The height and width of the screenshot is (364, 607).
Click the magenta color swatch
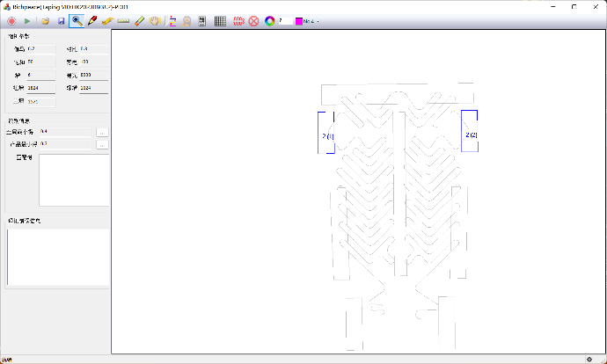point(299,20)
